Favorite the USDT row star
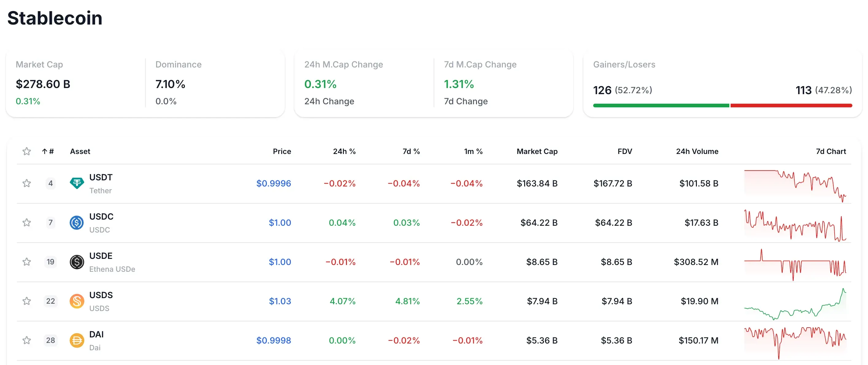 pos(27,183)
